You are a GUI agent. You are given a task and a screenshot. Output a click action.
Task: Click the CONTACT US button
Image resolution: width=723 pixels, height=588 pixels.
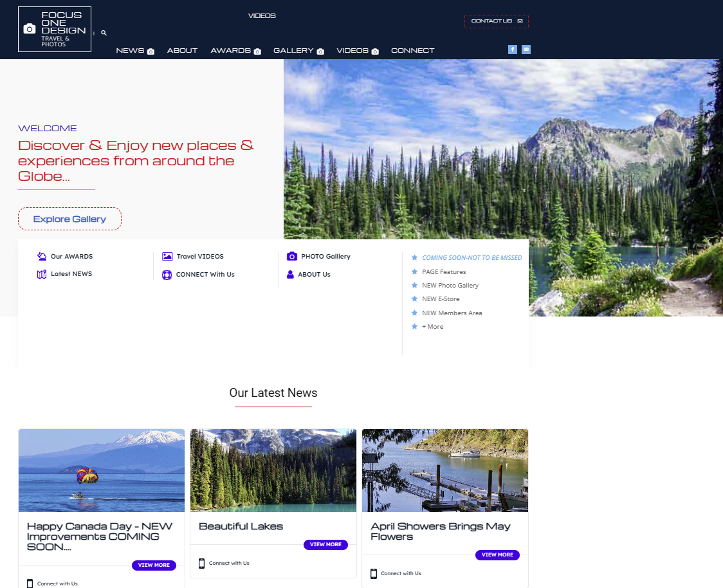point(496,21)
